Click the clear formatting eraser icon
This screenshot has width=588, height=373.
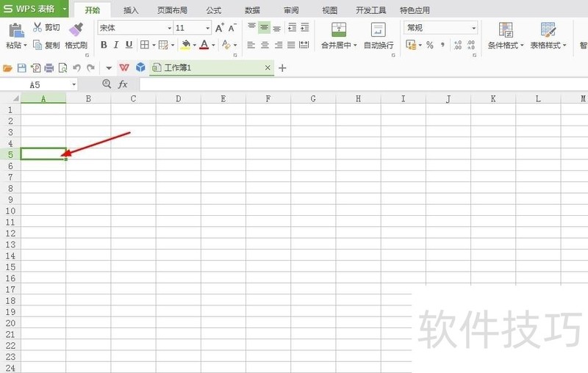(226, 45)
